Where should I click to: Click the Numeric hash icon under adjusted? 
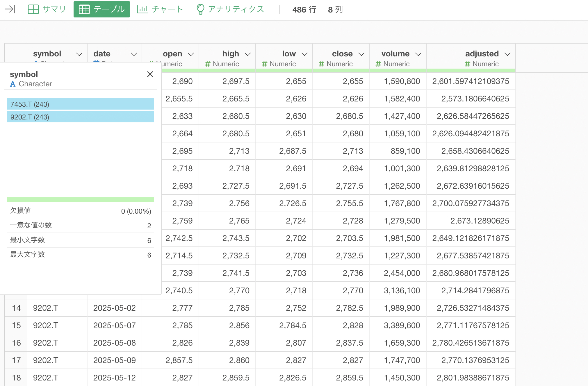pos(467,64)
